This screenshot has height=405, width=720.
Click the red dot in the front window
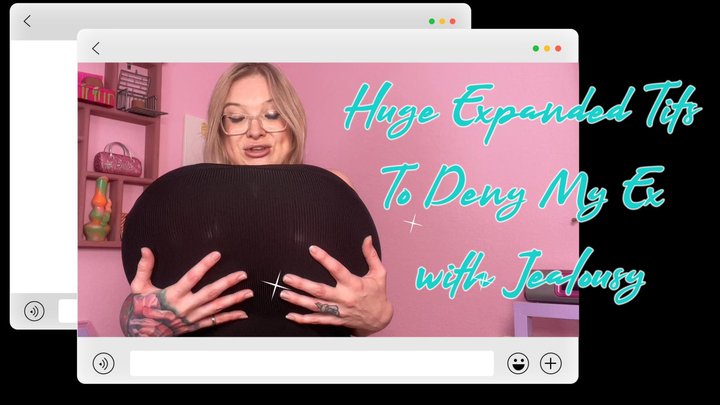[558, 48]
